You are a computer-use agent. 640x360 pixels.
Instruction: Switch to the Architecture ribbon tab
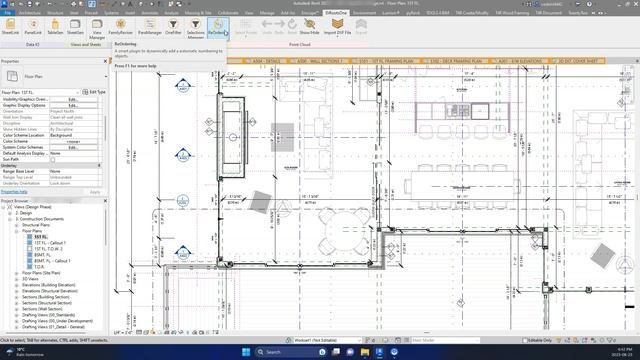pos(30,13)
